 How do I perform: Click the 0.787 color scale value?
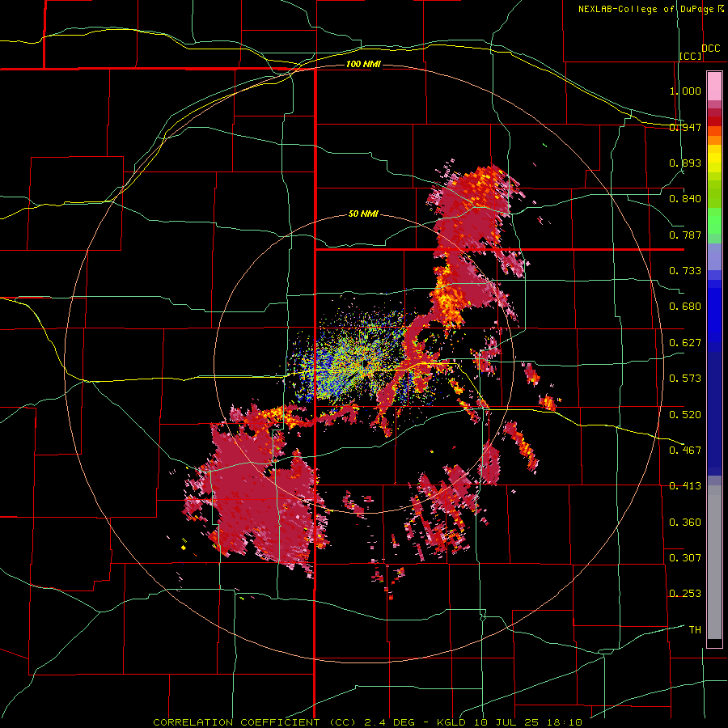(685, 235)
